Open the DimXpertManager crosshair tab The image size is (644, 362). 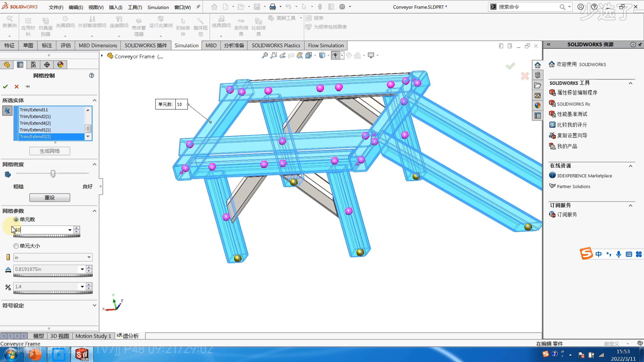click(47, 65)
